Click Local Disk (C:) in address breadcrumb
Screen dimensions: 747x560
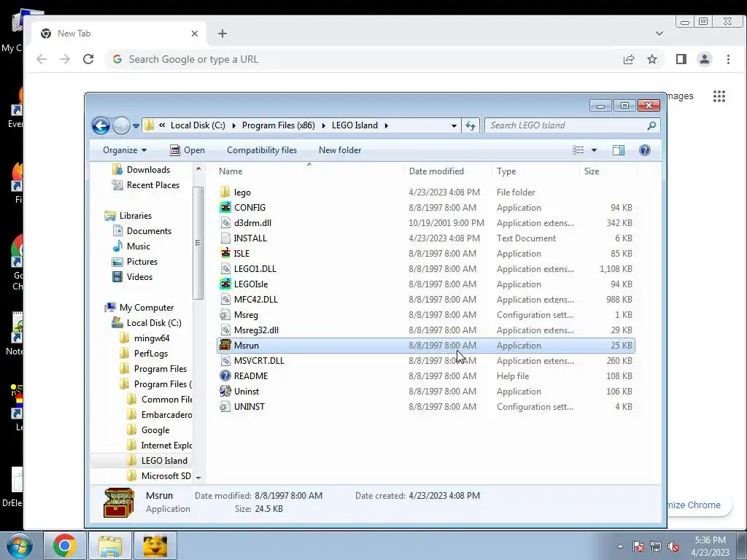coord(198,125)
